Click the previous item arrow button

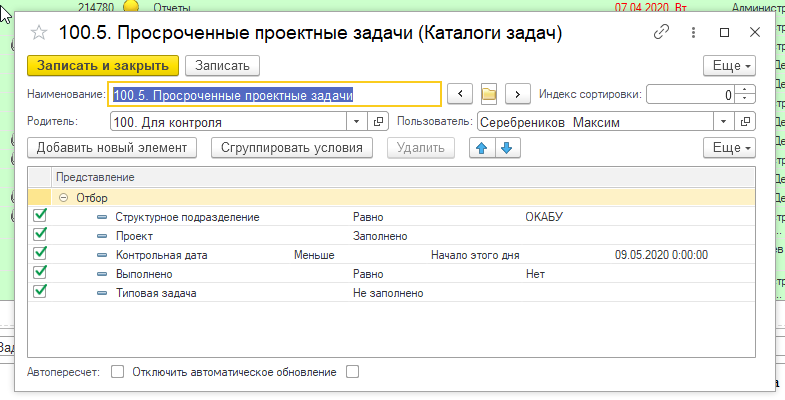pos(459,94)
